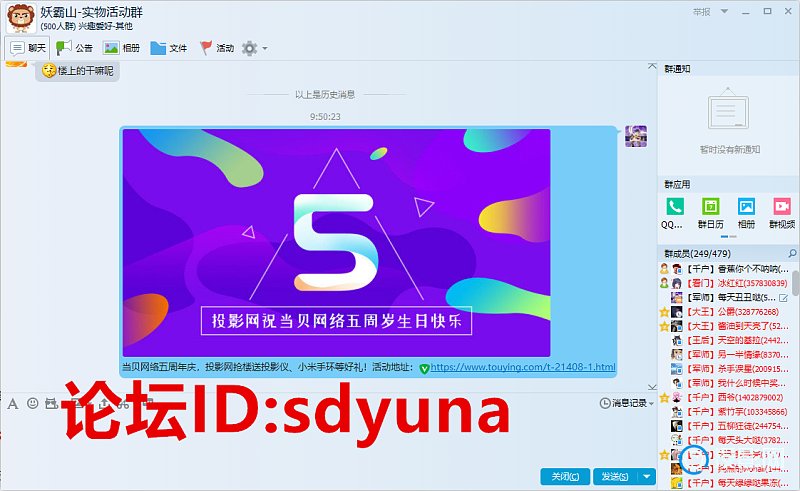This screenshot has width=800, height=491.
Task: Click the message history clock icon
Action: tap(605, 403)
